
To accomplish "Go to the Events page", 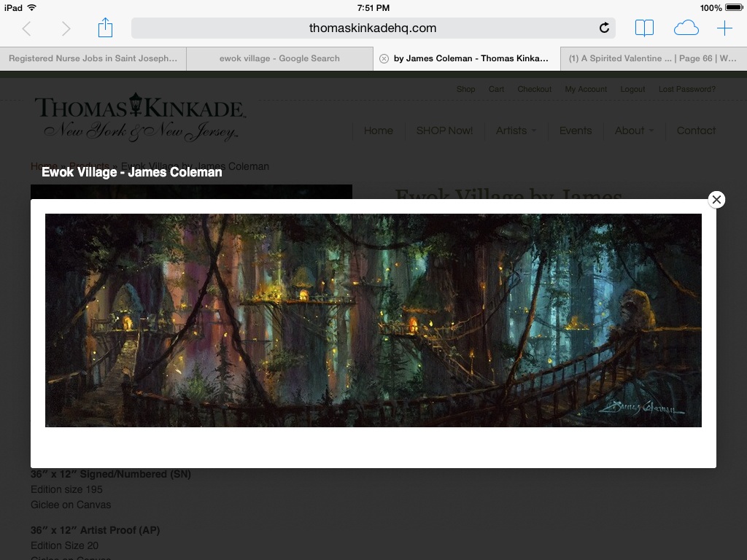I will pyautogui.click(x=575, y=131).
